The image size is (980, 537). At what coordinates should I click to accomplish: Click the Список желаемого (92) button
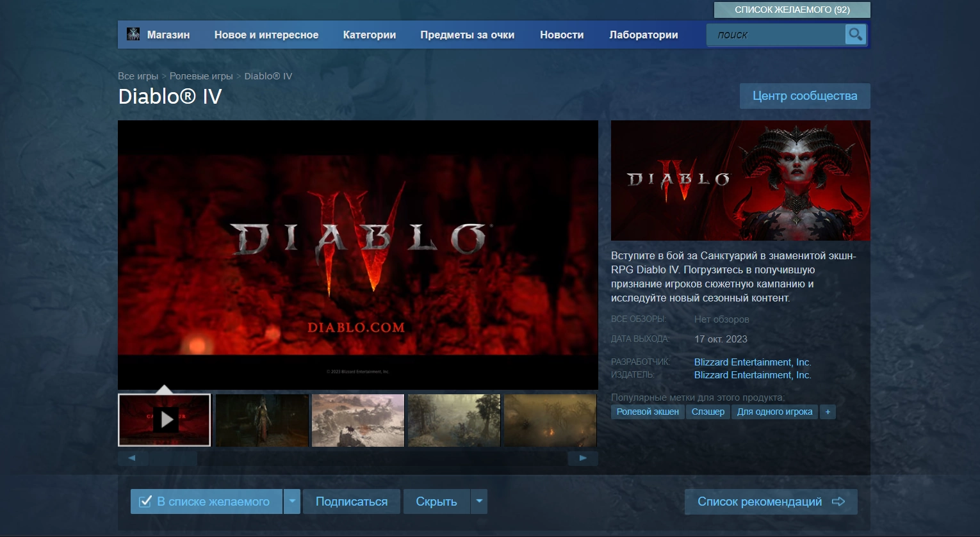pyautogui.click(x=792, y=10)
